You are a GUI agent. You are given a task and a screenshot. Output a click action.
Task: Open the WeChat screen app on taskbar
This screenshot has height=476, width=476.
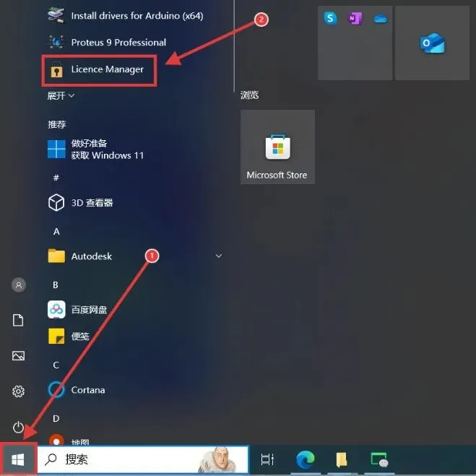[x=379, y=459]
